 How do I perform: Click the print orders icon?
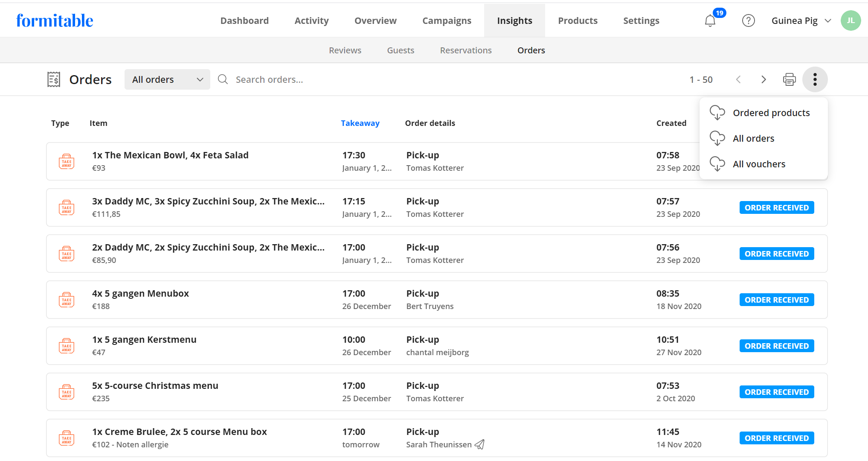coord(789,79)
